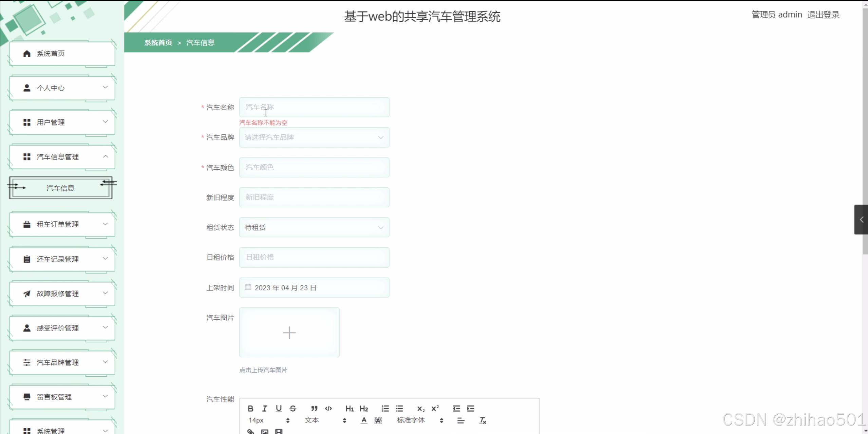Go to 系统首页 in breadcrumb
Screen dimensions: 868x434
pyautogui.click(x=158, y=43)
